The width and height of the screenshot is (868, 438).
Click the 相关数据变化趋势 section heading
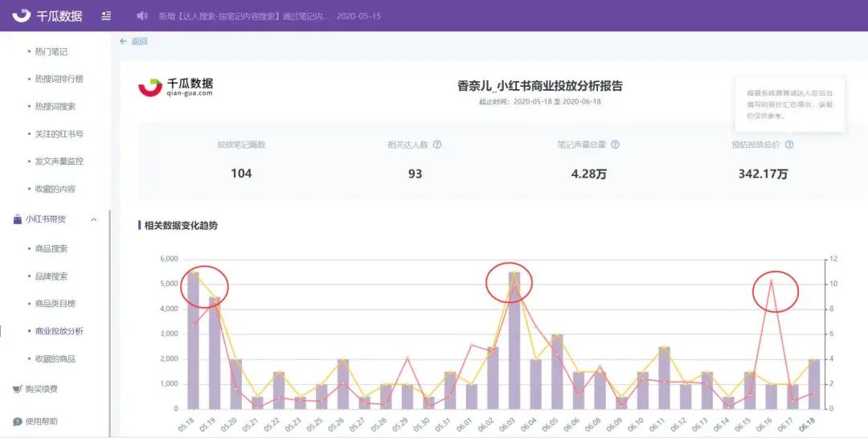click(181, 225)
